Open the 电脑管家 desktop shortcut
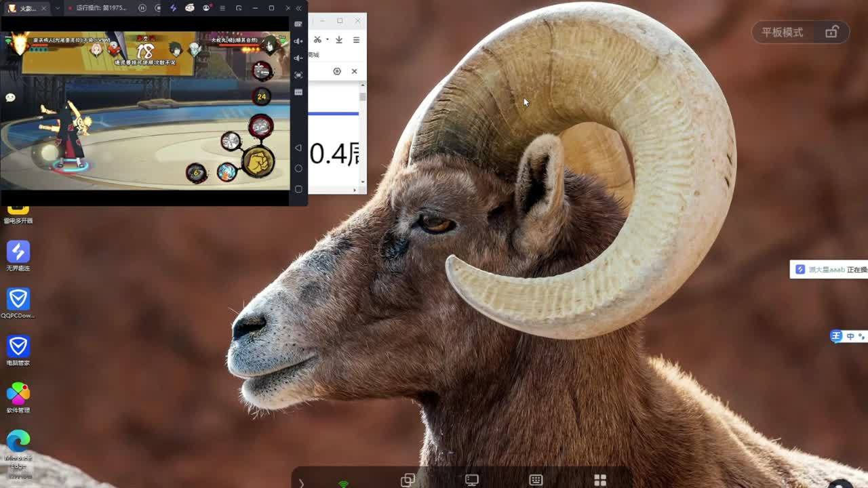Screen dimensions: 868x488 [x=18, y=350]
